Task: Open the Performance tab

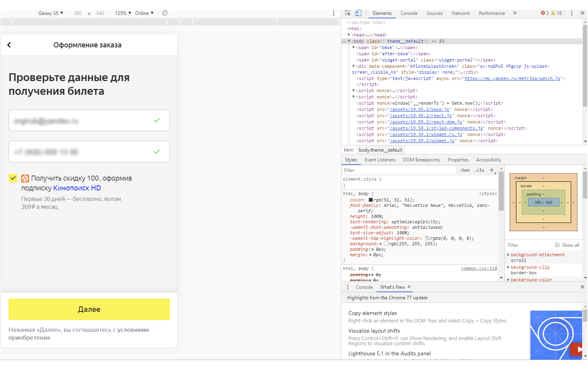Action: pyautogui.click(x=492, y=13)
